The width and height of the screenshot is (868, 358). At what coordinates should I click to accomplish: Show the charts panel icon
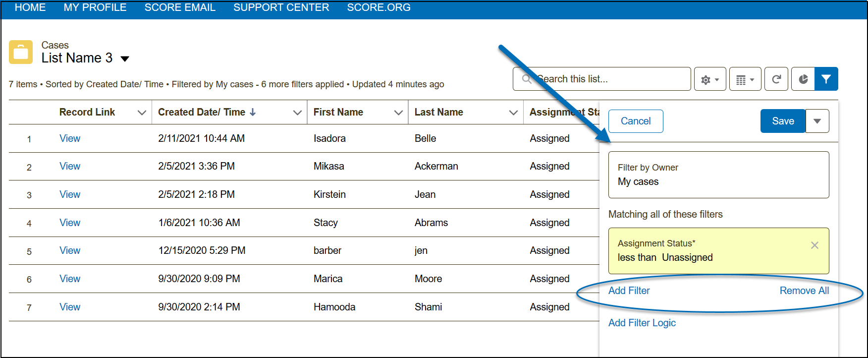[x=803, y=79]
